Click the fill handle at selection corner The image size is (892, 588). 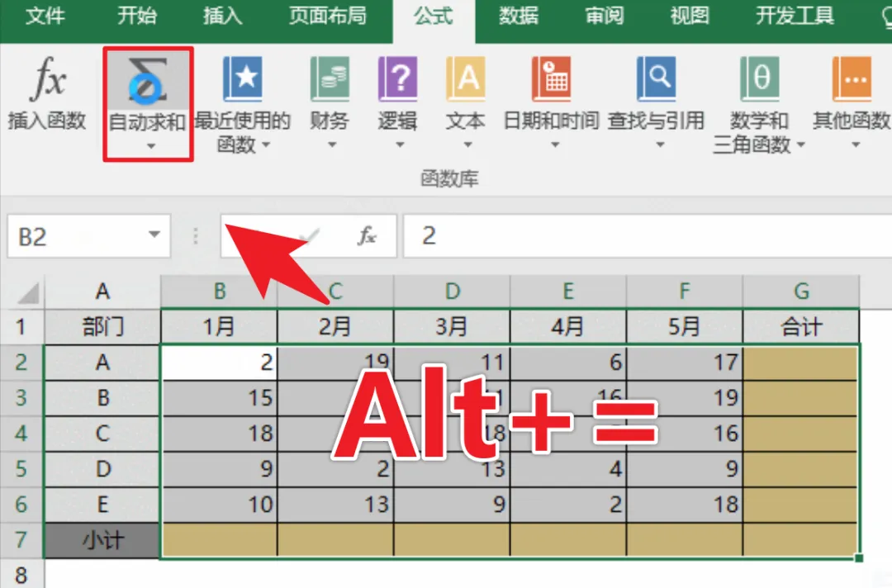tap(859, 558)
